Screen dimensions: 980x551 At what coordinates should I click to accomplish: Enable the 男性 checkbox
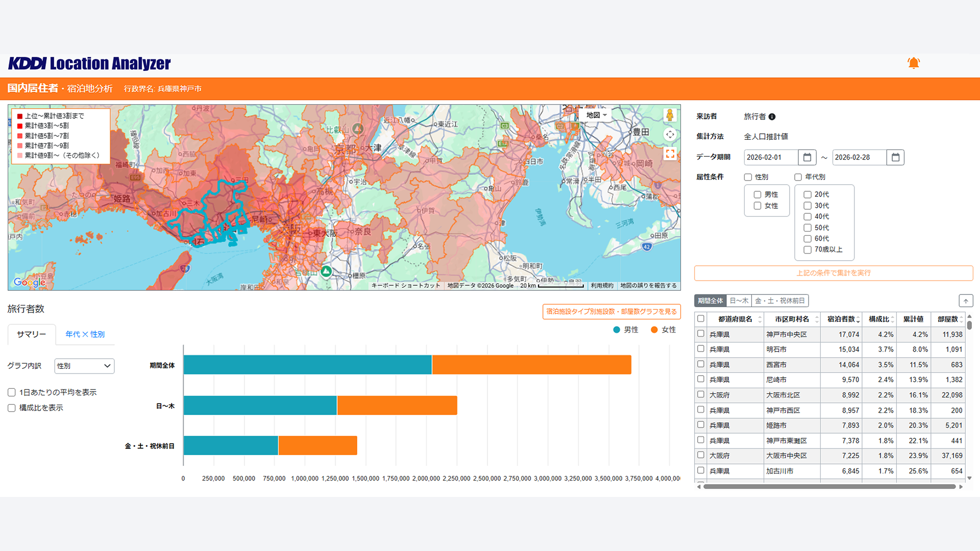pyautogui.click(x=757, y=195)
